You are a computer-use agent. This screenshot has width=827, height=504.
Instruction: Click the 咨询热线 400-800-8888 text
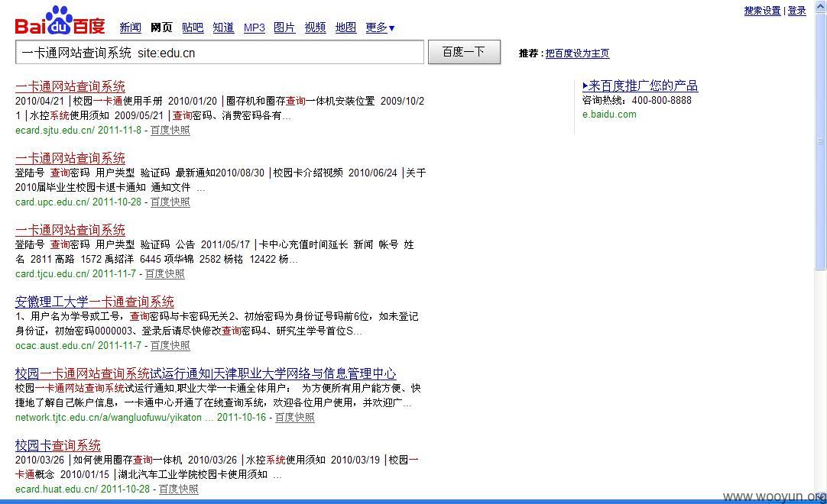point(637,100)
